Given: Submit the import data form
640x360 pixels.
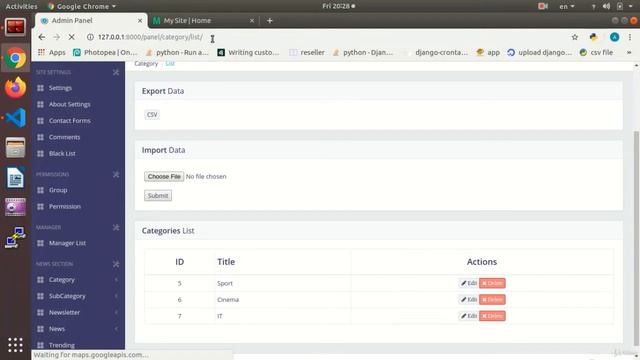Looking at the screenshot, I should (x=158, y=196).
